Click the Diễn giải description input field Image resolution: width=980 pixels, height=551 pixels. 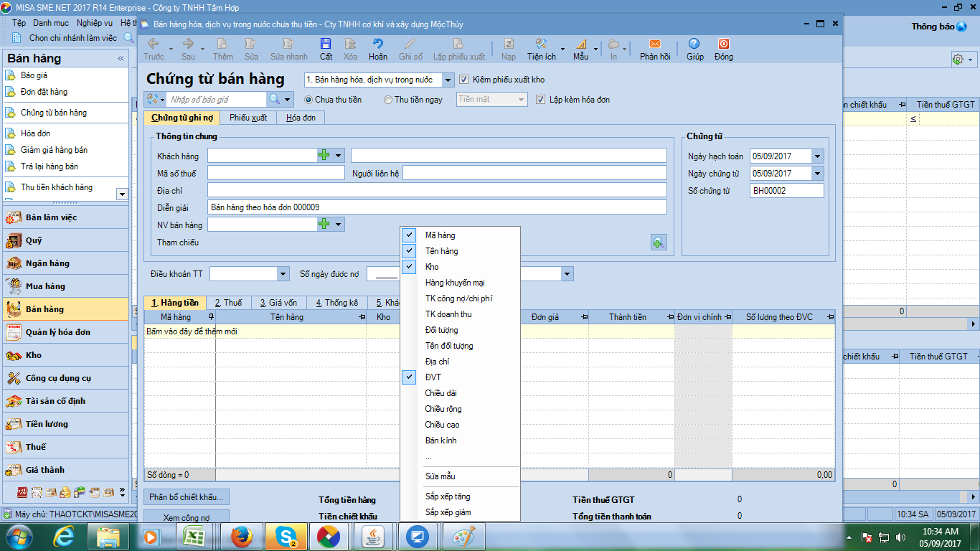(437, 207)
